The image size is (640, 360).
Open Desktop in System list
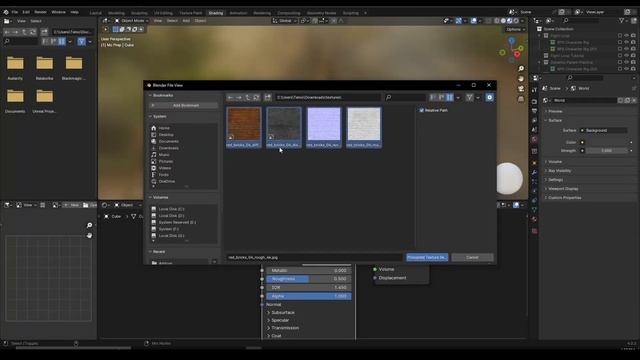(166, 135)
